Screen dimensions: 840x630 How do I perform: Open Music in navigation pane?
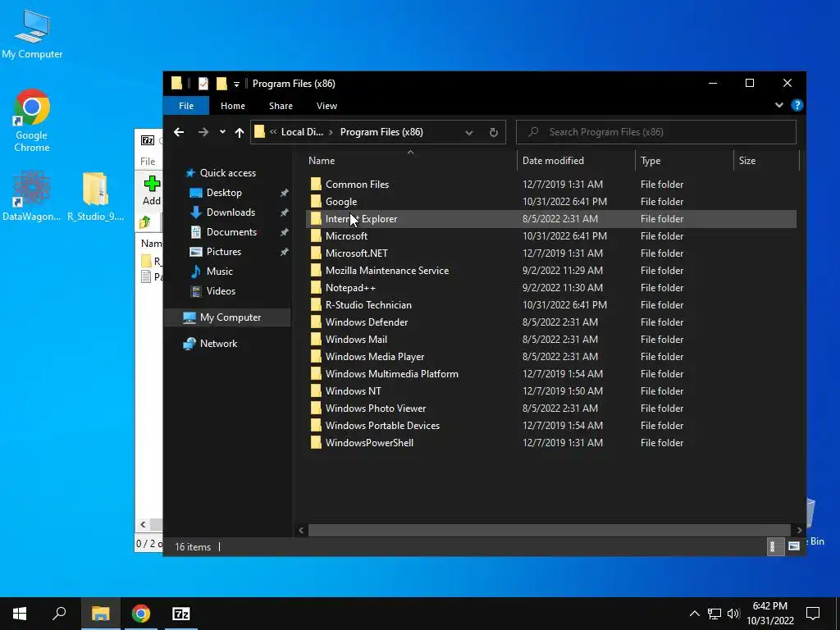[220, 271]
